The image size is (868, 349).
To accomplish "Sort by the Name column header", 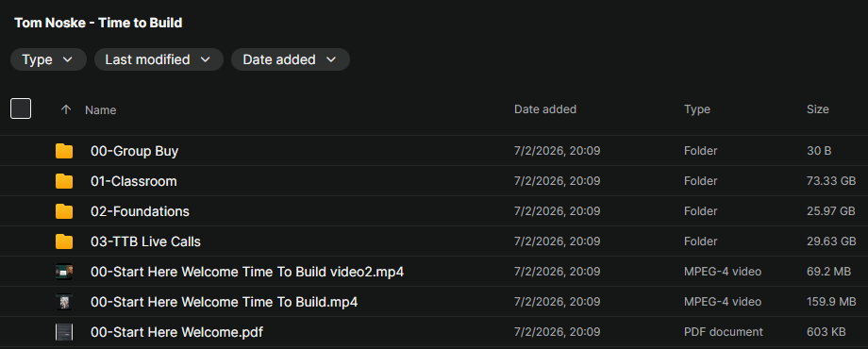I will tap(100, 110).
